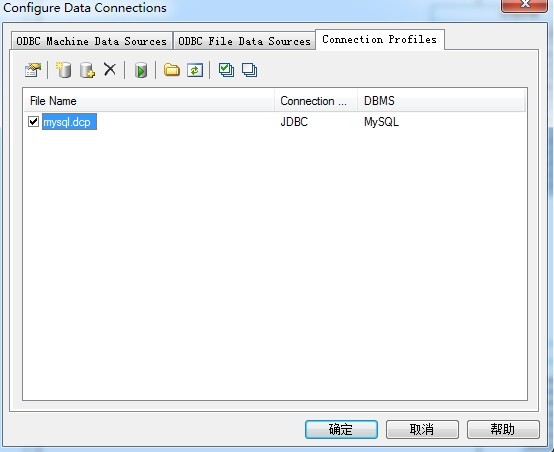Close the Configure Data Connections dialog
Viewport: 554px width, 452px height.
525,5
